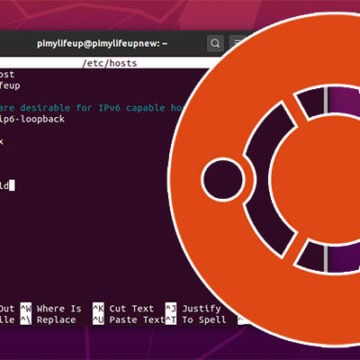Screen dimensions: 360x360
Task: Click the ^W shortcut key badge
Action: (26, 309)
